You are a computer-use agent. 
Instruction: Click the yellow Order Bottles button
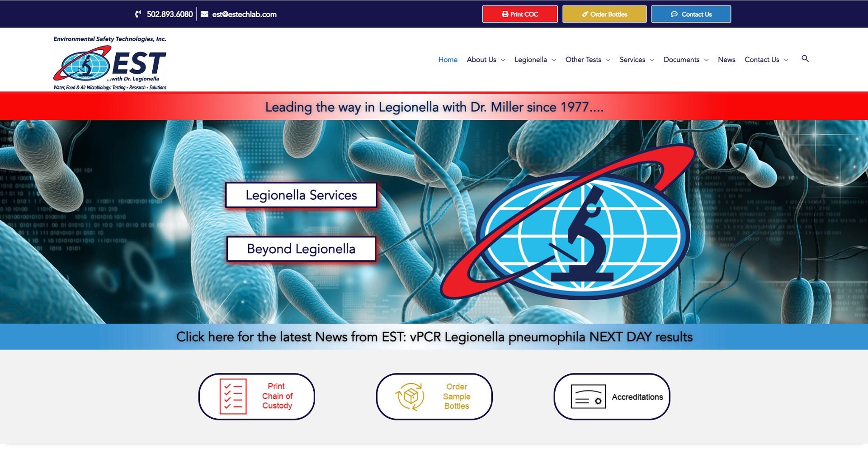pyautogui.click(x=604, y=14)
